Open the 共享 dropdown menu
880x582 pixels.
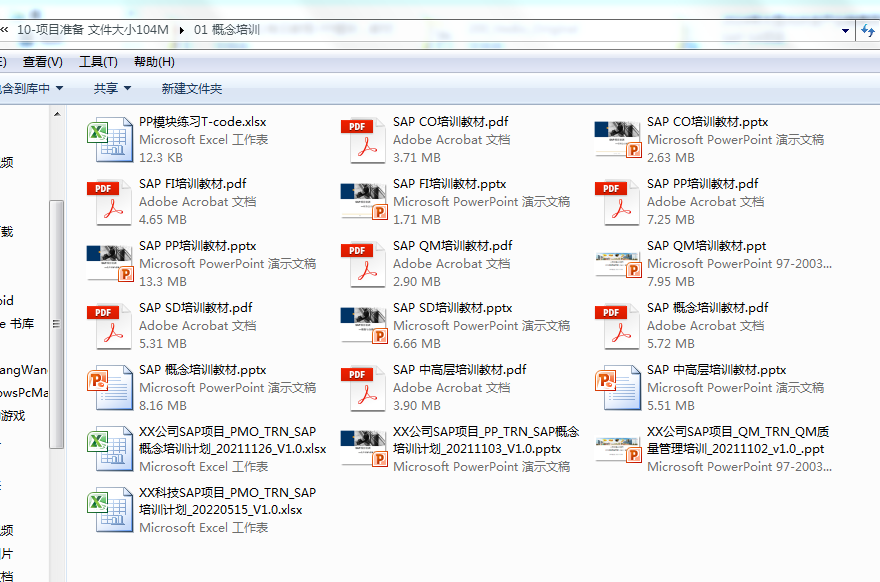[111, 89]
